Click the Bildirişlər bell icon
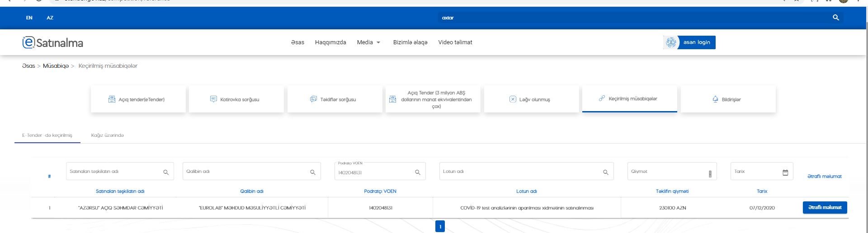Image resolution: width=868 pixels, height=233 pixels. pos(715,99)
